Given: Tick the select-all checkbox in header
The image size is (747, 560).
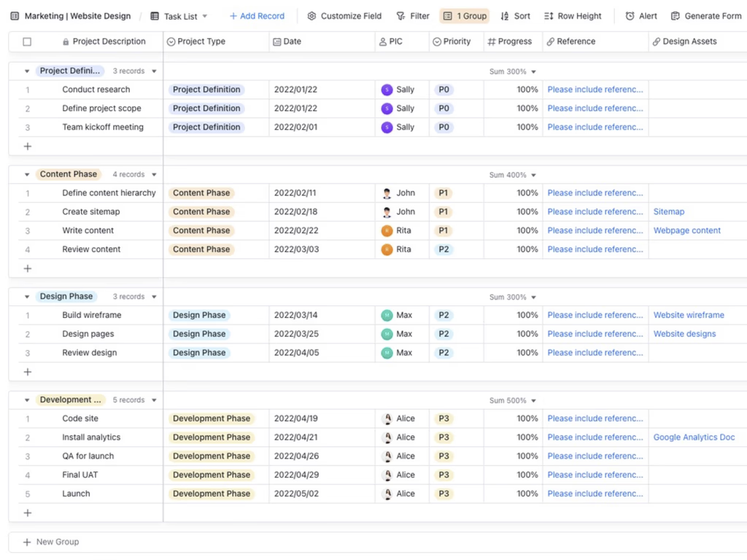Looking at the screenshot, I should pyautogui.click(x=27, y=42).
